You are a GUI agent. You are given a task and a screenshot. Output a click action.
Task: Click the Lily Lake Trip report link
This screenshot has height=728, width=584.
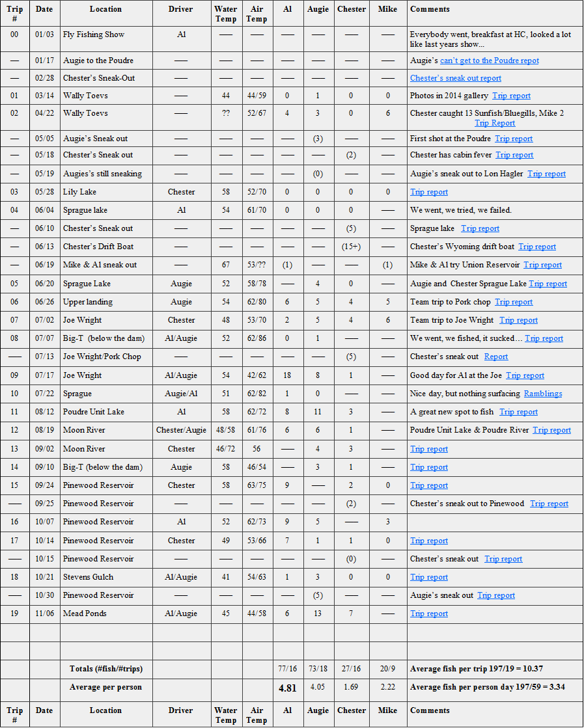pos(429,192)
